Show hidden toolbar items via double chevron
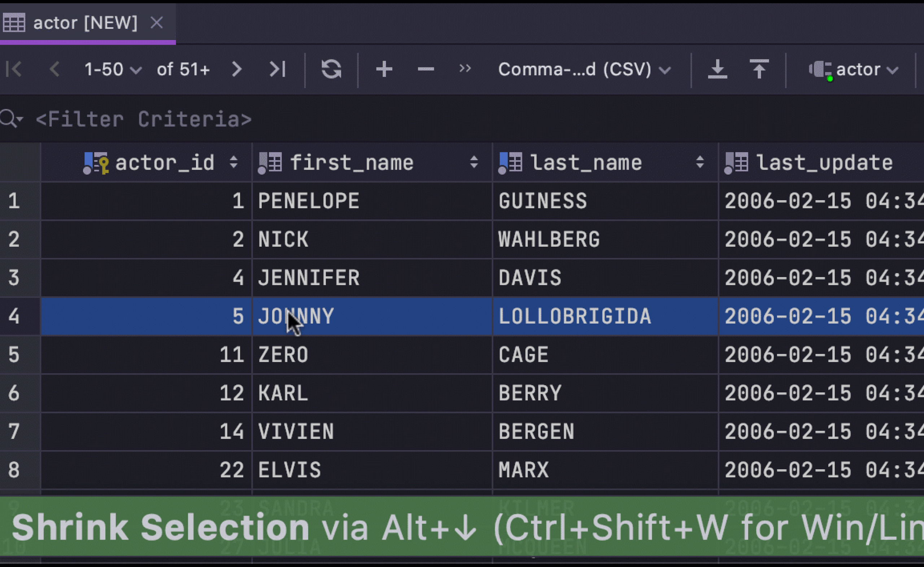 pyautogui.click(x=465, y=69)
